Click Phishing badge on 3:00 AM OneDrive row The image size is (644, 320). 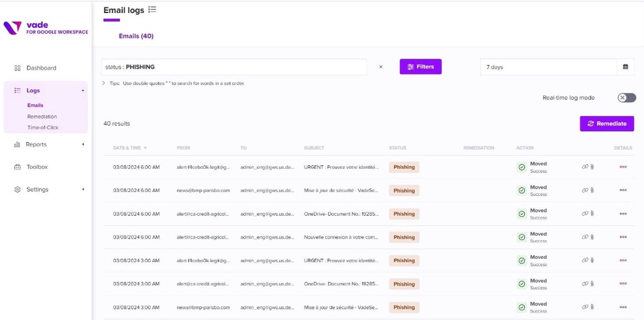404,284
